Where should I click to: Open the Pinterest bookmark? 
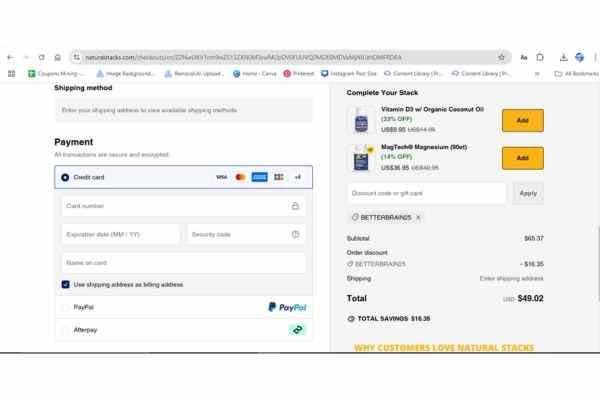[299, 73]
